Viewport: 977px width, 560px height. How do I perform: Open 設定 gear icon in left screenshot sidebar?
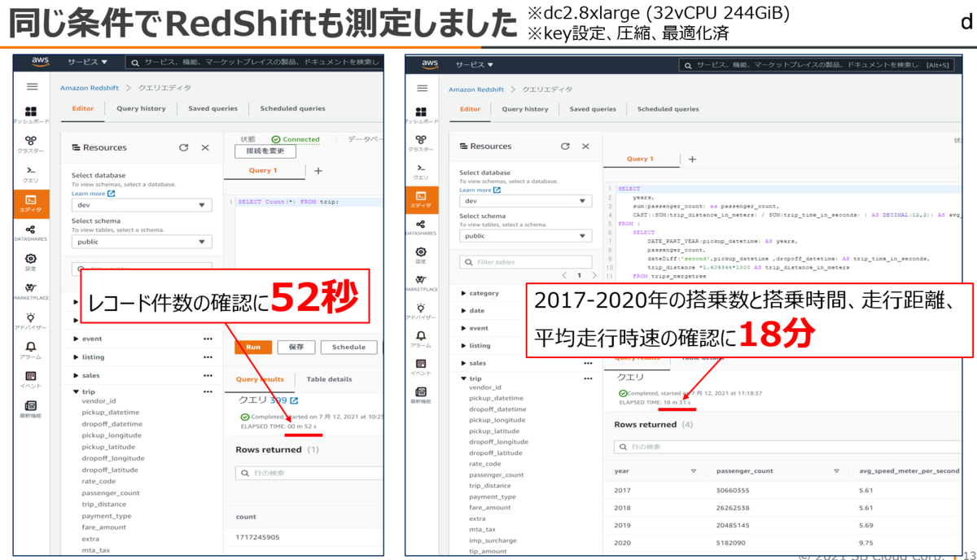point(31,259)
